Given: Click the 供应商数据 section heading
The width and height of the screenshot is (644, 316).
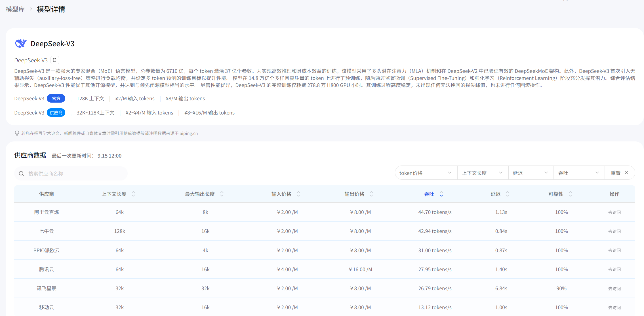Looking at the screenshot, I should point(30,155).
